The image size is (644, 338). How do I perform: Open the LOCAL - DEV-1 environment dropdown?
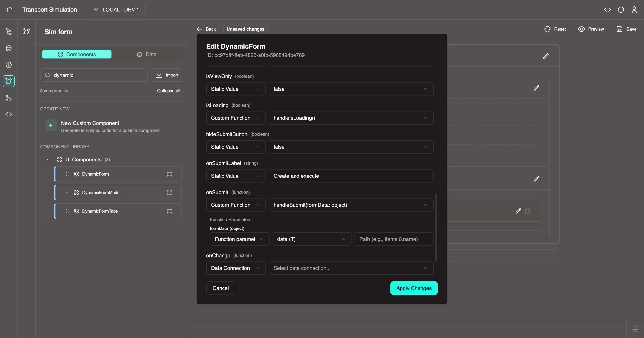click(x=116, y=9)
